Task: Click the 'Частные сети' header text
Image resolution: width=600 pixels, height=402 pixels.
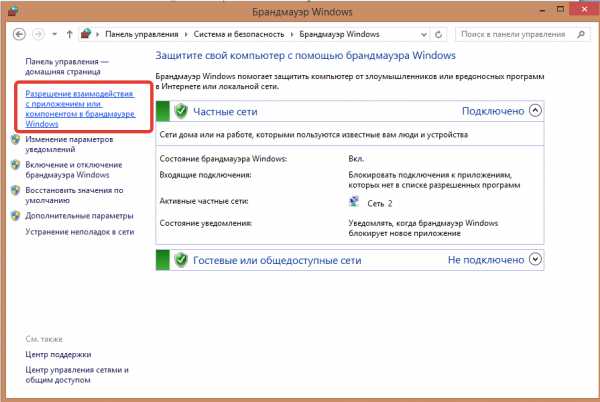Action: (225, 112)
